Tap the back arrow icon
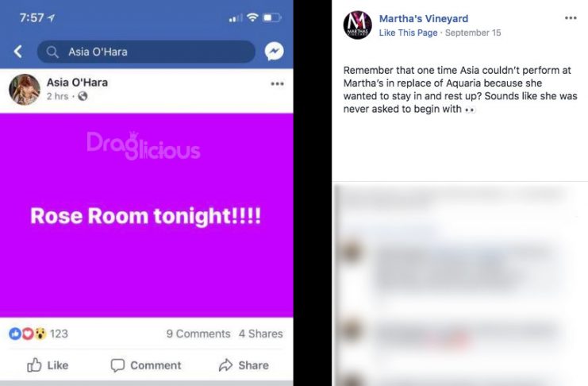Image resolution: width=588 pixels, height=386 pixels. click(17, 52)
